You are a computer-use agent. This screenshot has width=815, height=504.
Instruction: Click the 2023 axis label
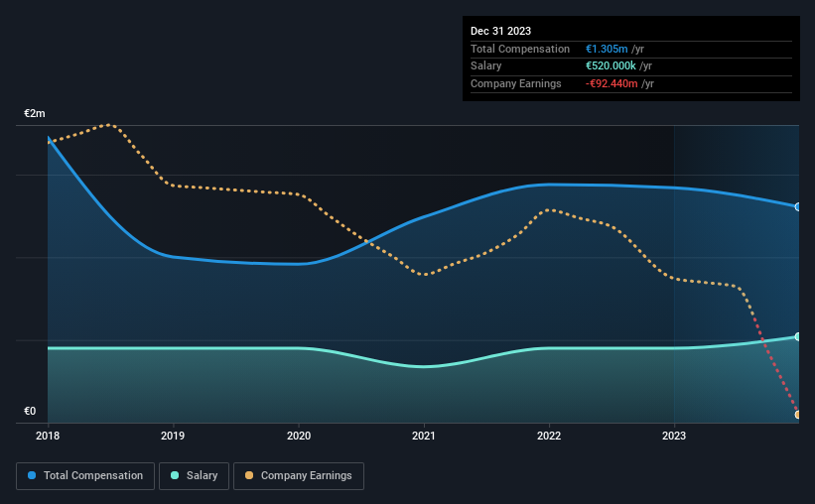point(674,436)
